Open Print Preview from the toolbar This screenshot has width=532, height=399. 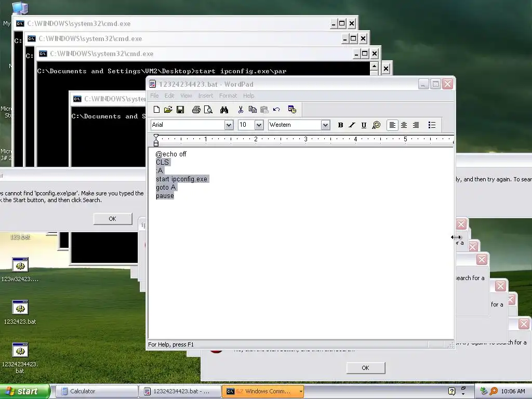coord(208,110)
